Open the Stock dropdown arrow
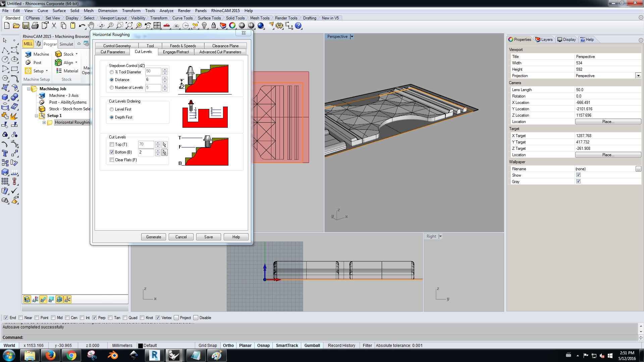 point(76,54)
